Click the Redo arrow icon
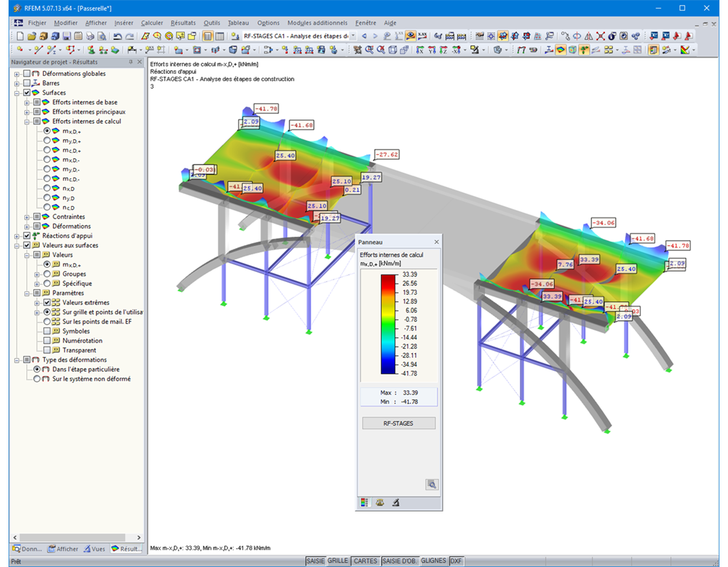 129,36
